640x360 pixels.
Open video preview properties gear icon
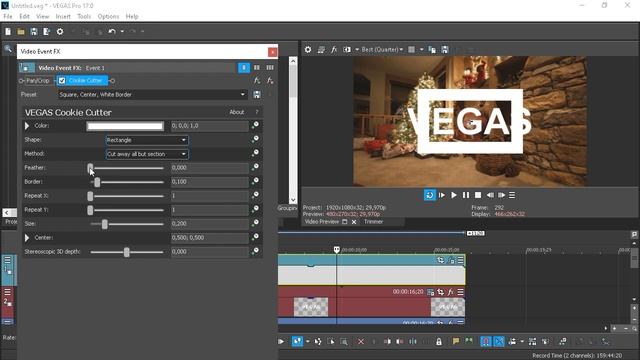(308, 49)
